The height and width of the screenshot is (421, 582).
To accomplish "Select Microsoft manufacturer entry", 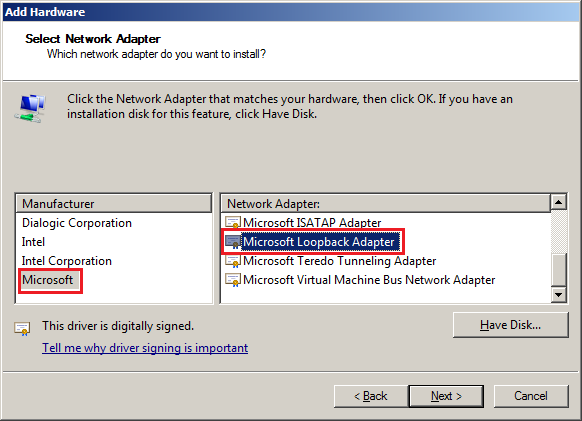I will click(50, 280).
